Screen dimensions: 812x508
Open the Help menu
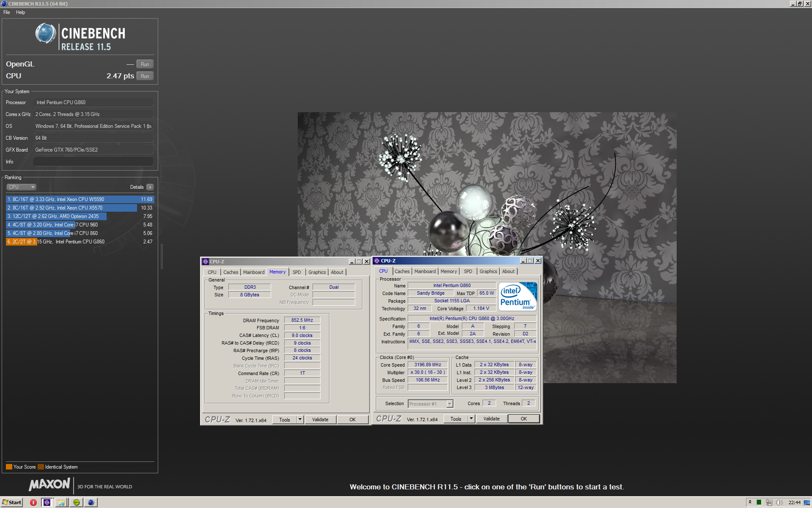click(21, 12)
